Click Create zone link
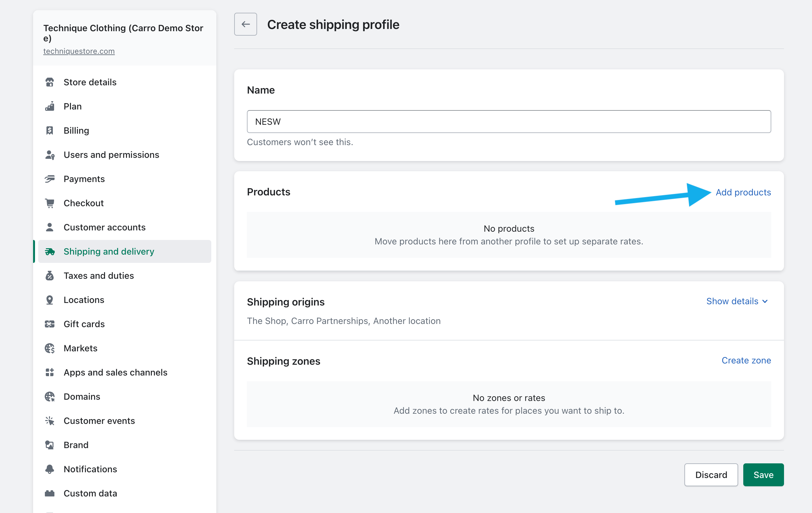The image size is (812, 513). 746,360
